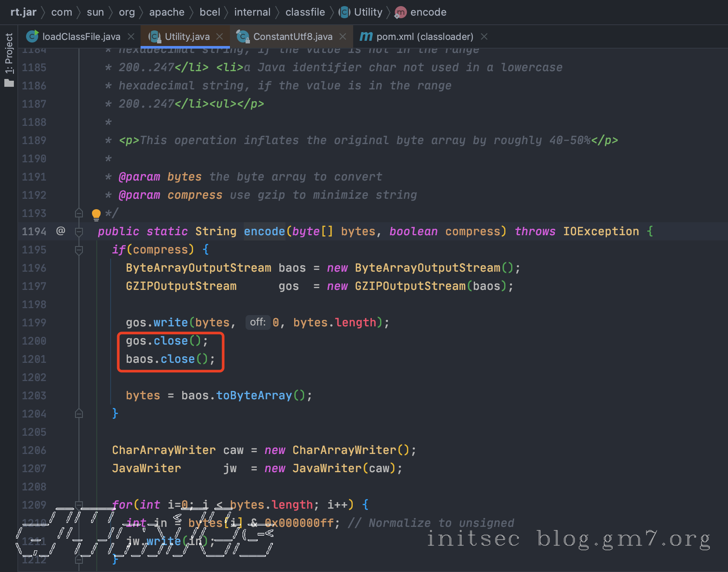Click the ConstantUtf8.java tab file icon

click(x=243, y=36)
